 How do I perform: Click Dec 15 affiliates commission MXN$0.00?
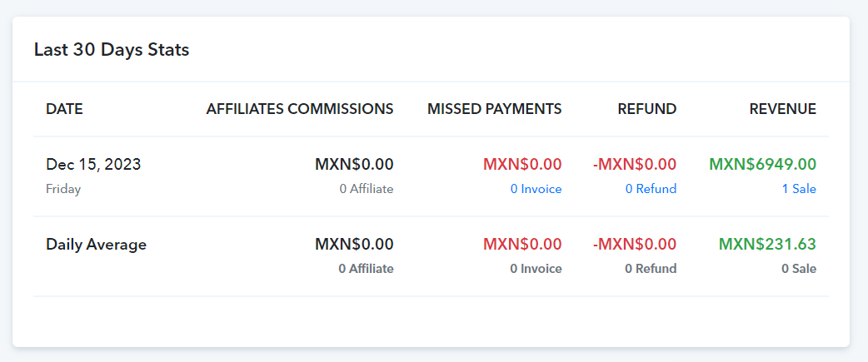tap(354, 164)
